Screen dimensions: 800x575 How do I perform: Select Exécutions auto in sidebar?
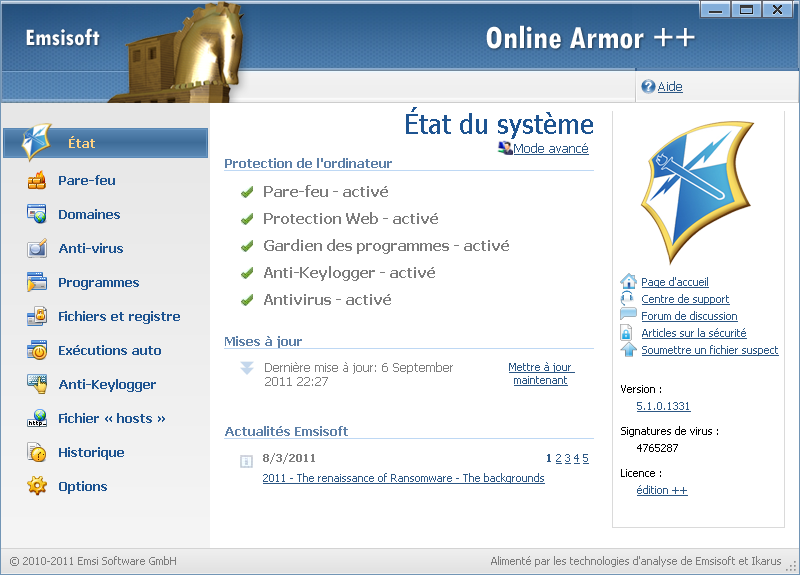[x=110, y=351]
